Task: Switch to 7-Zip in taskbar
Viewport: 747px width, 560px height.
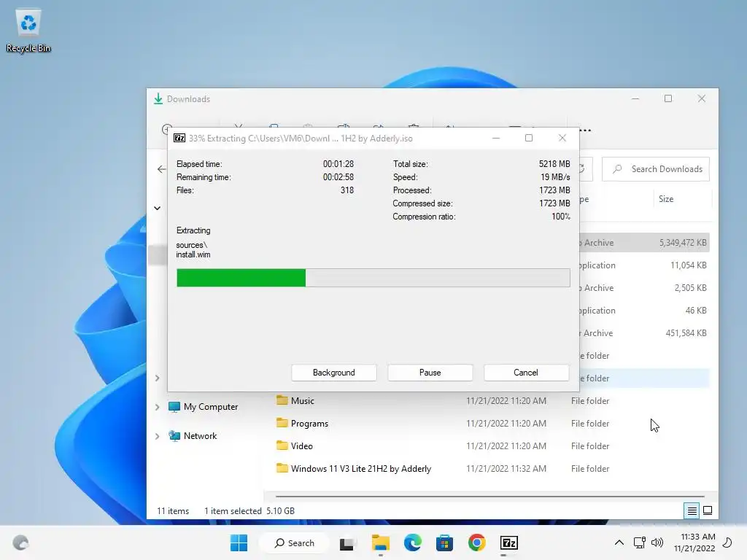Action: (508, 542)
